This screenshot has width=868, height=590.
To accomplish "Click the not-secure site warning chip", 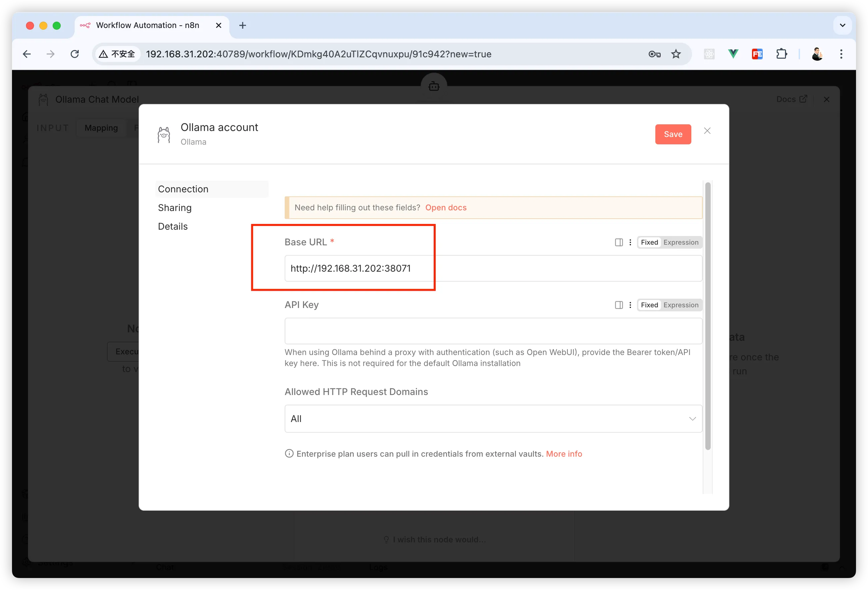I will [x=117, y=54].
